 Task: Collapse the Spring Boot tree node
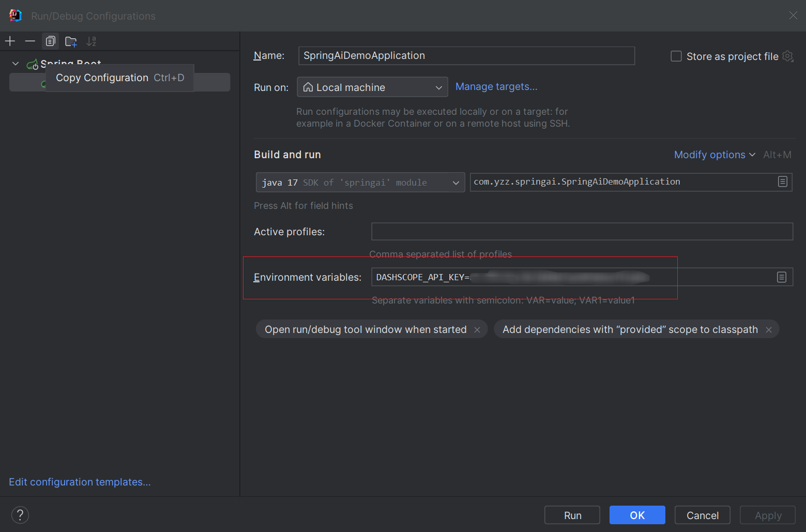click(x=15, y=63)
